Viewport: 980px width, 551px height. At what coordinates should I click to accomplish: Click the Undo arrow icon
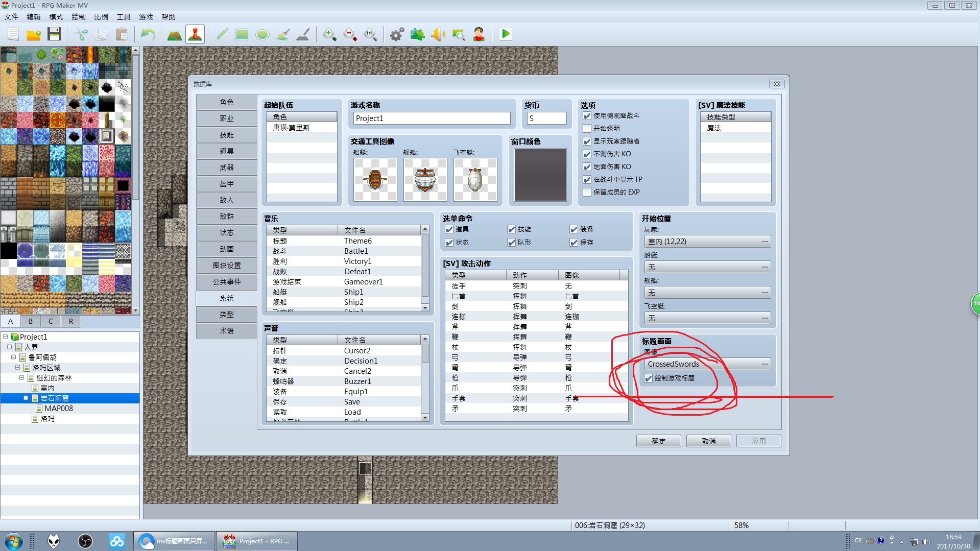[x=148, y=34]
